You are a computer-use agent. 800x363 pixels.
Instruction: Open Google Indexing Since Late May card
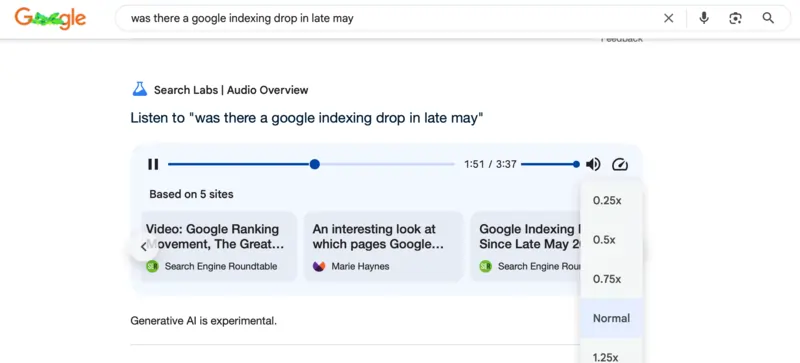tap(526, 247)
